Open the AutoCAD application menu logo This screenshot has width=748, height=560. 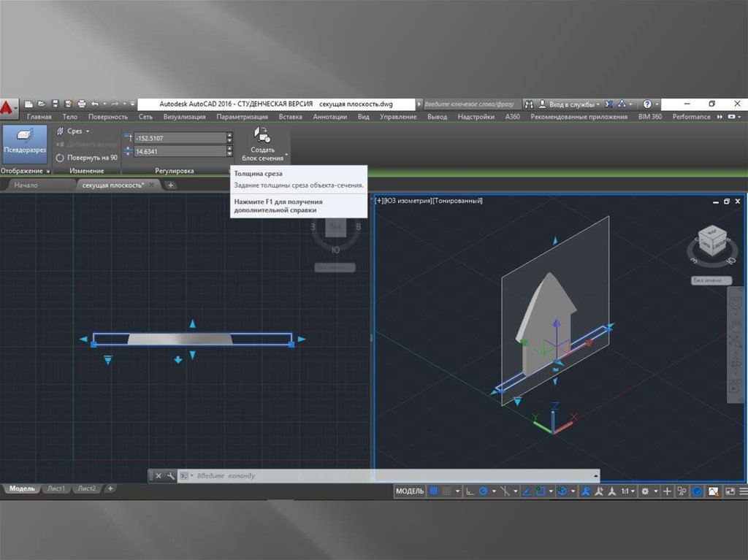pyautogui.click(x=8, y=108)
